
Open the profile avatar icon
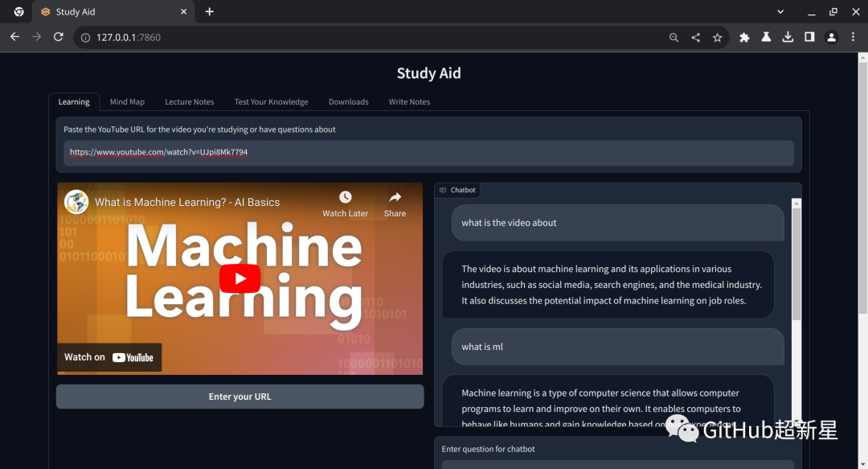[x=832, y=37]
